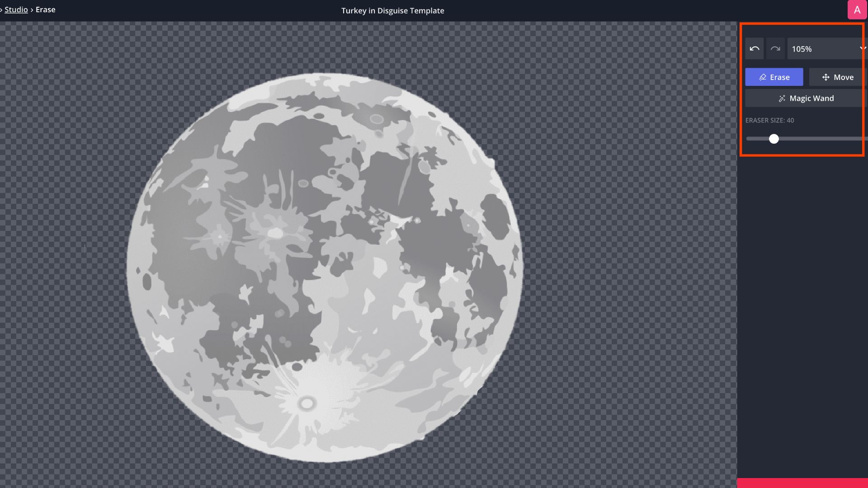868x488 pixels.
Task: Erase the bright ringed crater near moon's bottom
Action: pos(307,403)
